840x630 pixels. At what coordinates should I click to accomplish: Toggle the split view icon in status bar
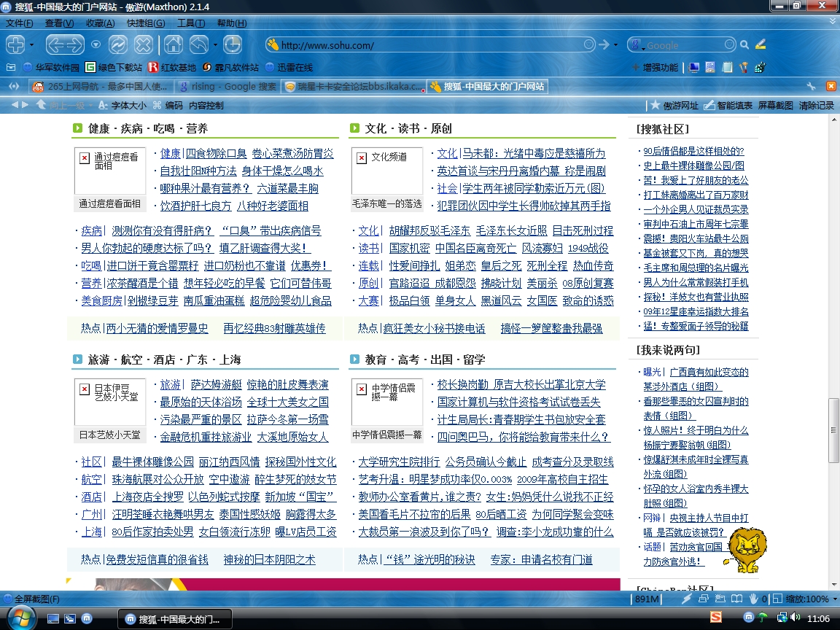777,599
